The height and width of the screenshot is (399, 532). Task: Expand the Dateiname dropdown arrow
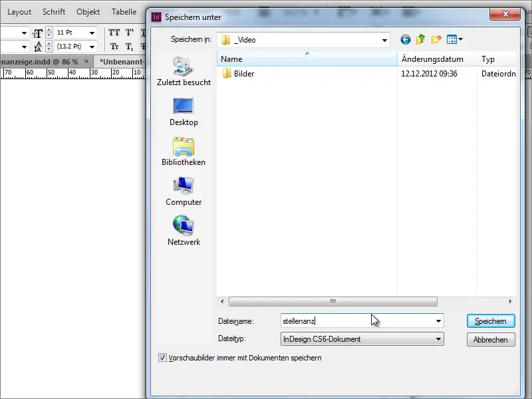438,321
